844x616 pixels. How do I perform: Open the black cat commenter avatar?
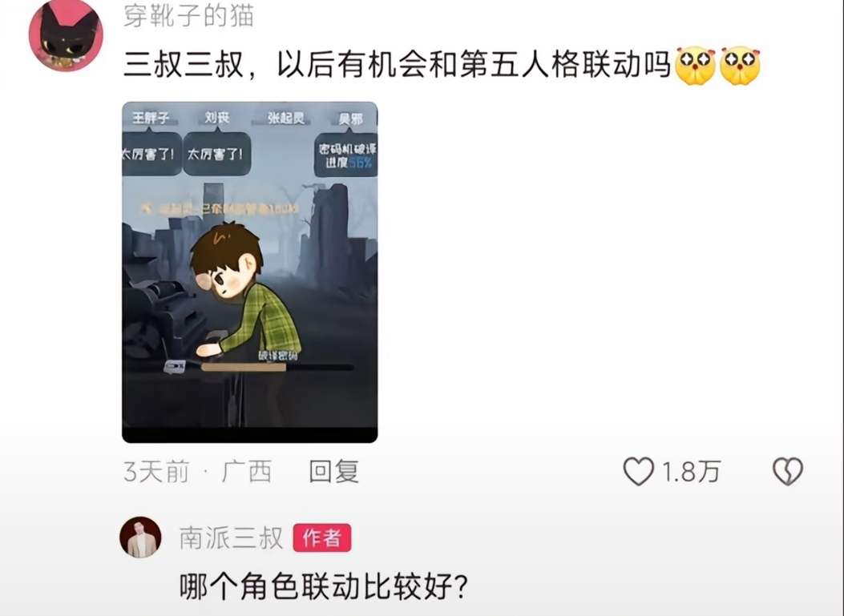(x=66, y=35)
